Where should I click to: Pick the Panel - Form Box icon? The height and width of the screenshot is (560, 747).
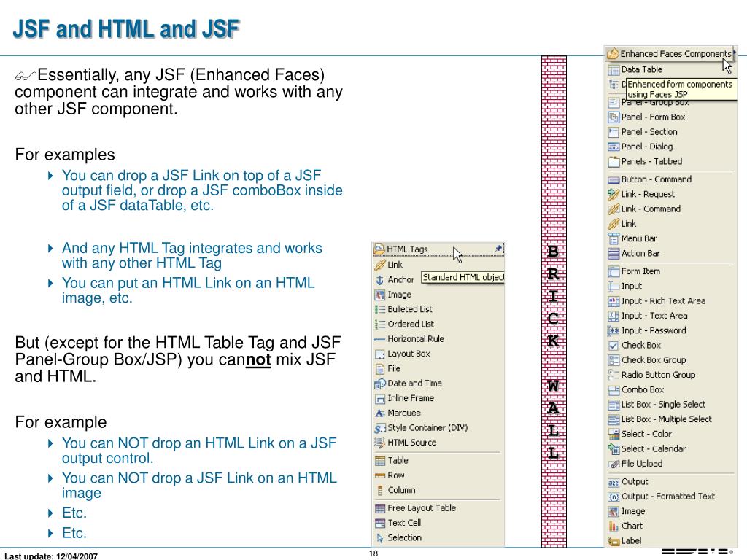614,117
